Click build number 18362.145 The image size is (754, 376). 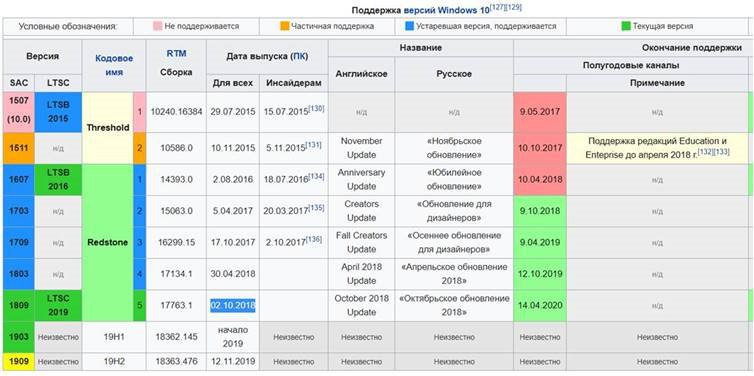click(x=176, y=337)
